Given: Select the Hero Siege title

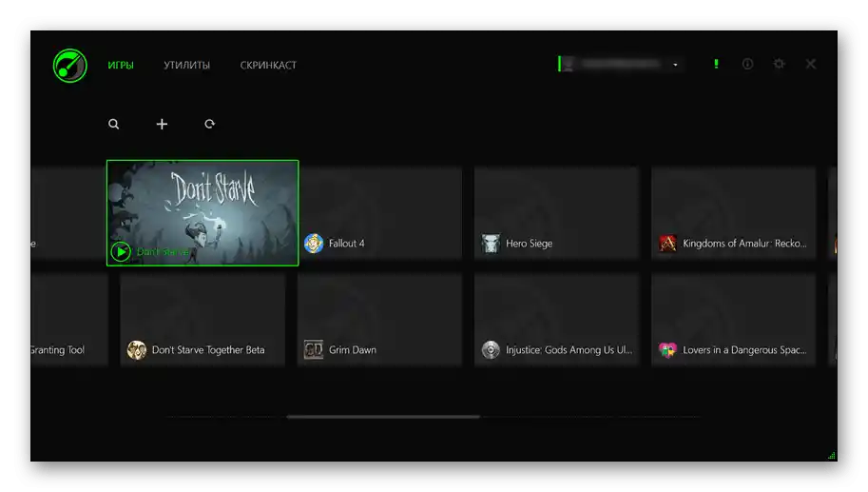Looking at the screenshot, I should [529, 244].
